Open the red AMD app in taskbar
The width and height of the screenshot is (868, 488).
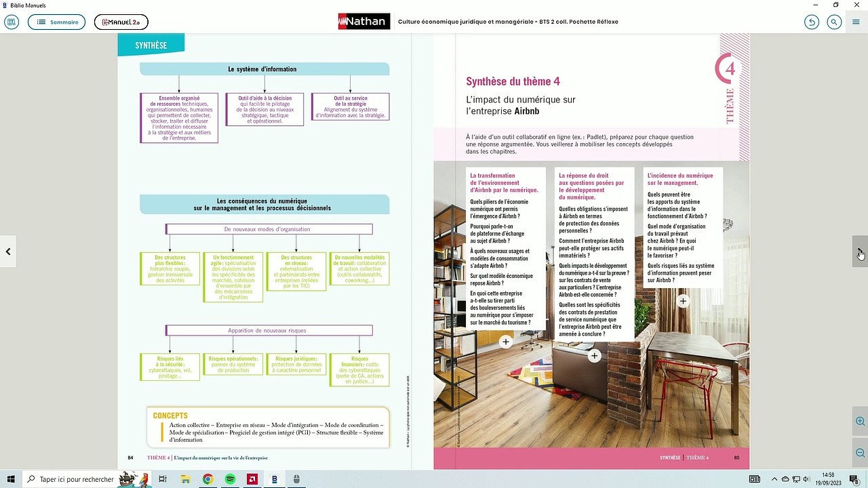tap(252, 479)
